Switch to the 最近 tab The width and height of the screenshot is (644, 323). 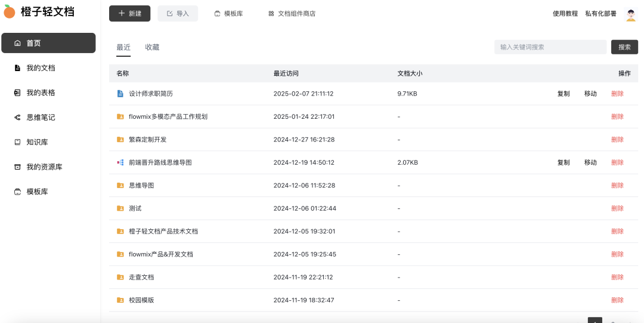(123, 47)
